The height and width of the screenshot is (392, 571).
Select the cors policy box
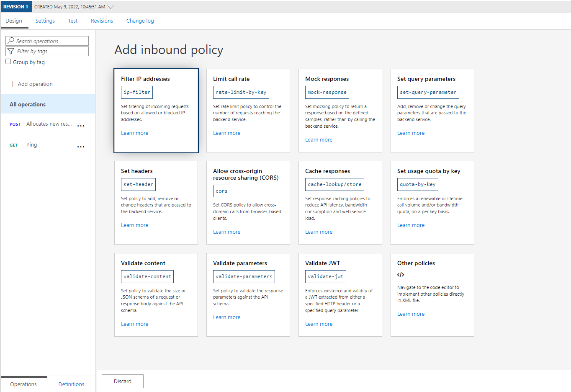(x=221, y=191)
